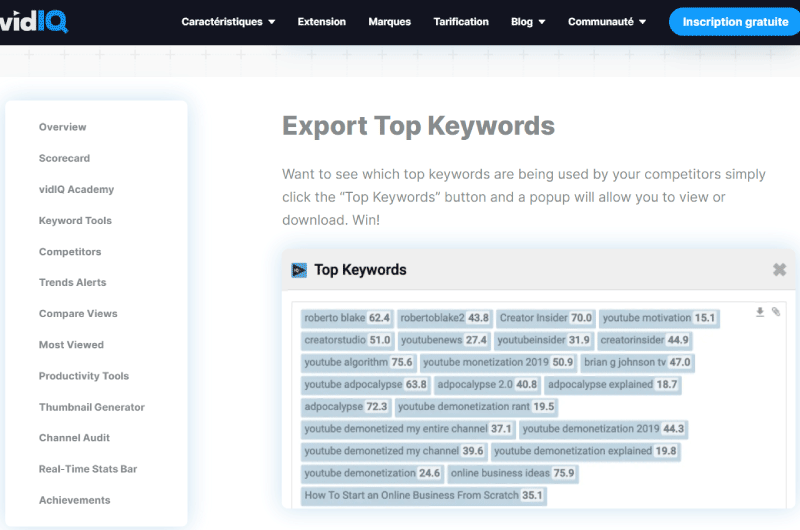The height and width of the screenshot is (530, 800).
Task: Click the 'creatorinsider 44.9' keyword tag
Action: (x=644, y=340)
